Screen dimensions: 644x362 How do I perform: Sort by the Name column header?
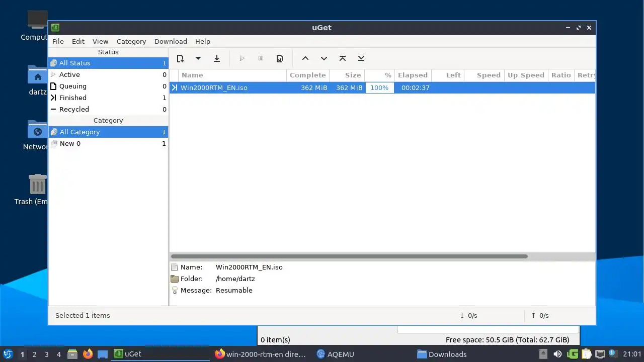[232, 75]
